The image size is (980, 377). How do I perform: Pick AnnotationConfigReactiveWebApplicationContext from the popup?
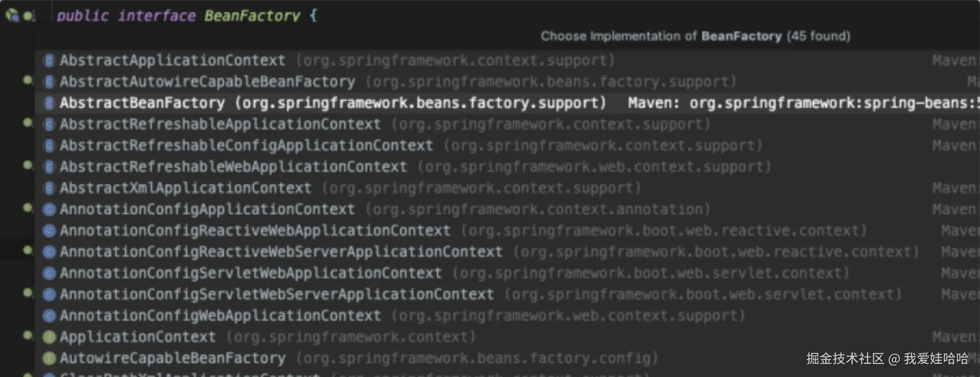click(255, 231)
